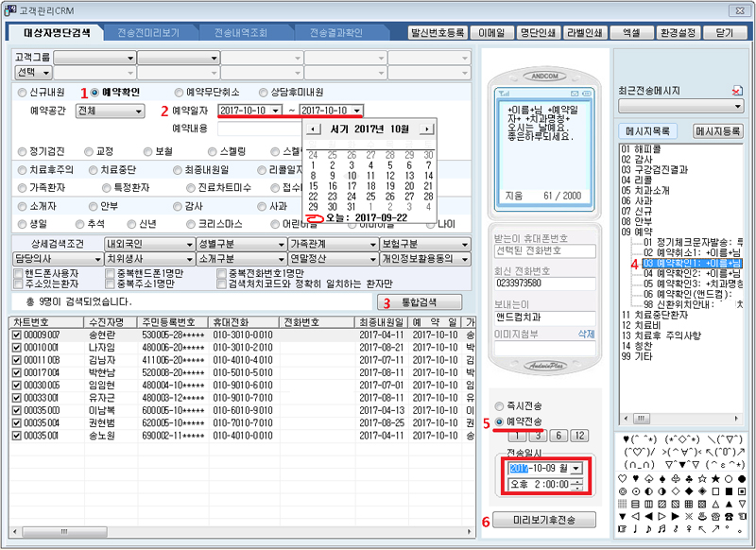Go to next month in the calendar popup
Image resolution: width=756 pixels, height=550 pixels.
426,129
